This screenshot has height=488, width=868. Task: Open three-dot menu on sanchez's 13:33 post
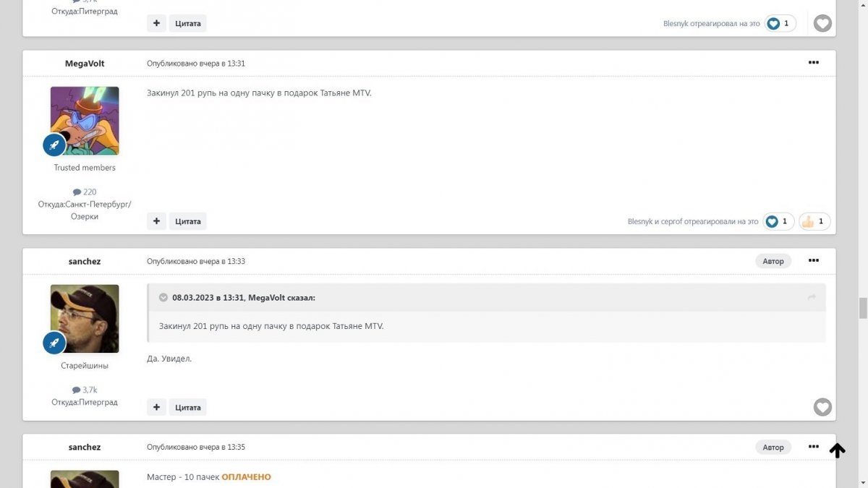pyautogui.click(x=814, y=260)
